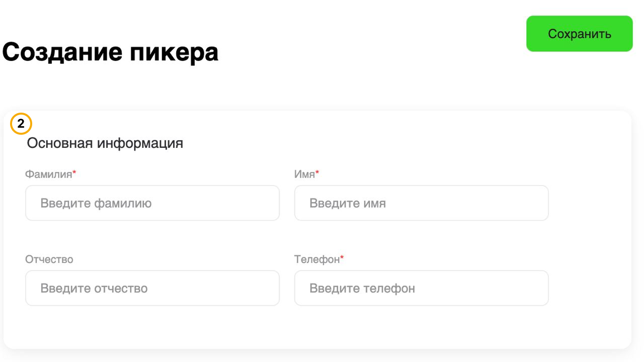Select the Отчество input box

152,289
